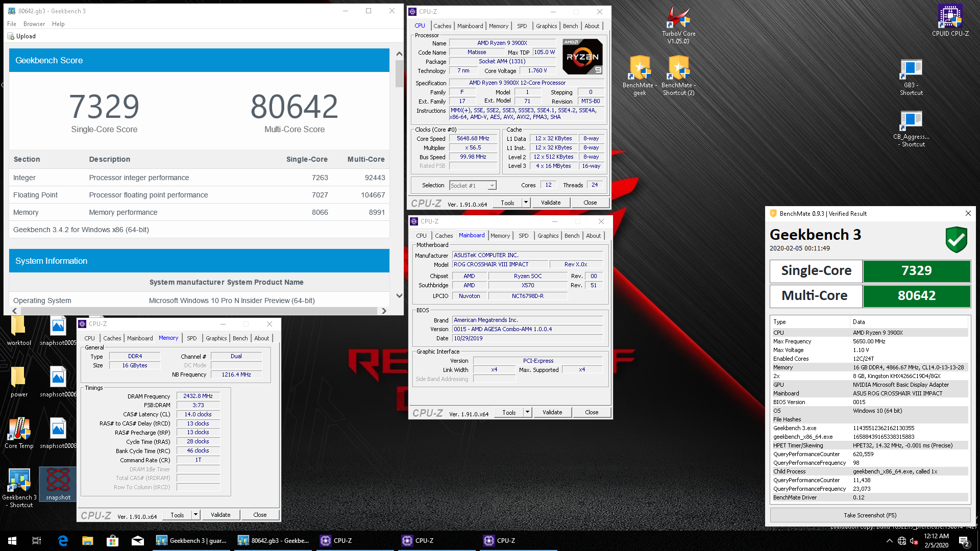Open the GB3 Shortcut desktop icon
This screenshot has width=980, height=551.
pos(911,77)
